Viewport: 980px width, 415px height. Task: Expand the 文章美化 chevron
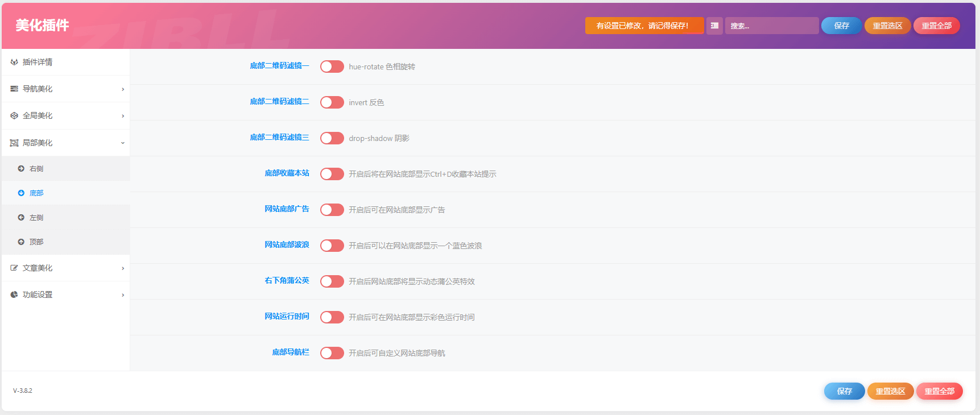click(x=123, y=268)
